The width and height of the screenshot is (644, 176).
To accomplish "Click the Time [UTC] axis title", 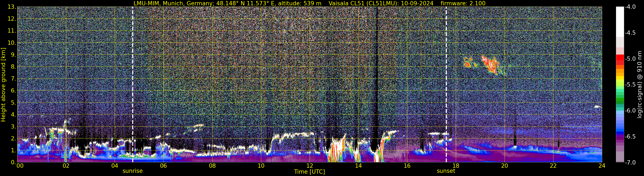I will tap(310, 172).
